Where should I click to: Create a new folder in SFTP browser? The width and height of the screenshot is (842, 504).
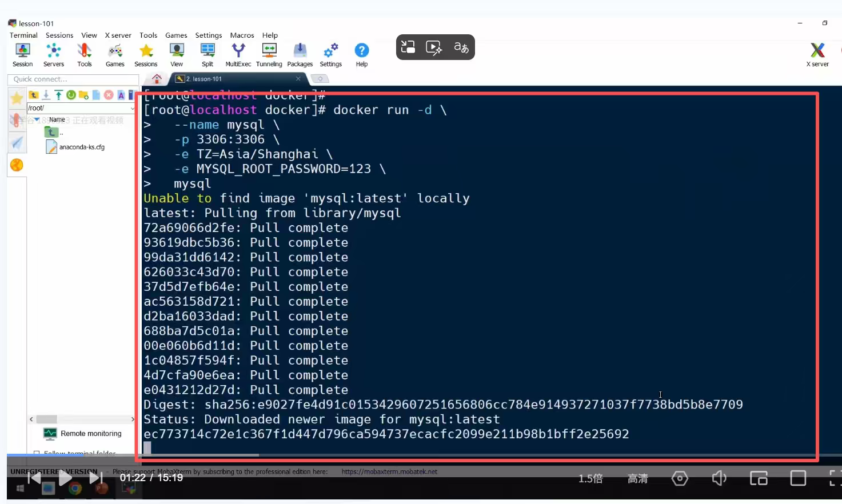pos(83,95)
